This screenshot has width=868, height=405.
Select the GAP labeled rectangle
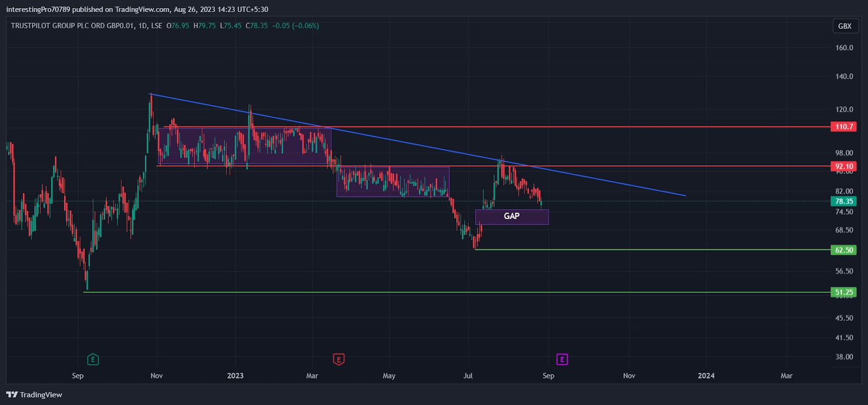[512, 216]
